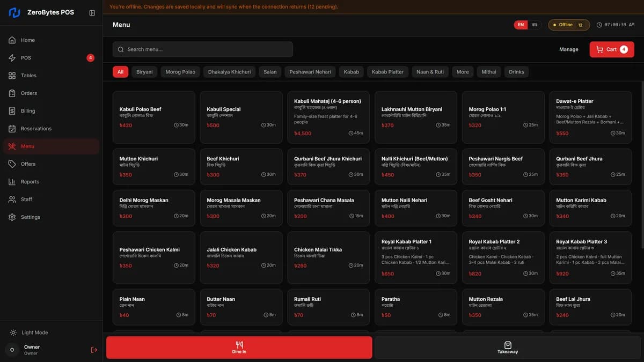Select the Kabab Platter category
This screenshot has height=362, width=644.
point(387,72)
